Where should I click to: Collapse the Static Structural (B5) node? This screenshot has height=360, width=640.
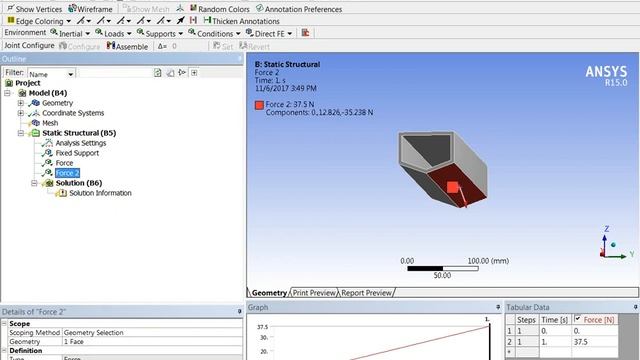20,133
